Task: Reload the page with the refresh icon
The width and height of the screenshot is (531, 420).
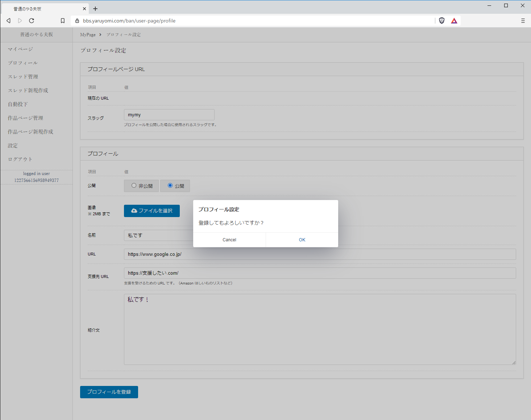Action: point(32,21)
